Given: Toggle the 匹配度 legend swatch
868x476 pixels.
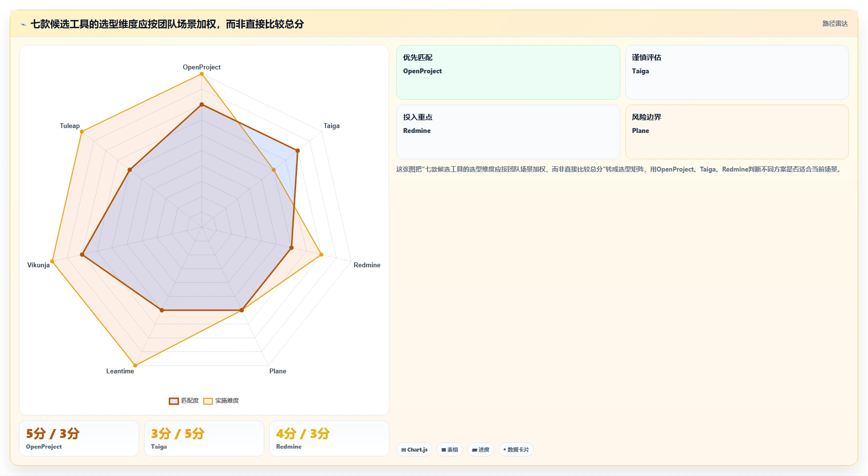Looking at the screenshot, I should tap(174, 401).
